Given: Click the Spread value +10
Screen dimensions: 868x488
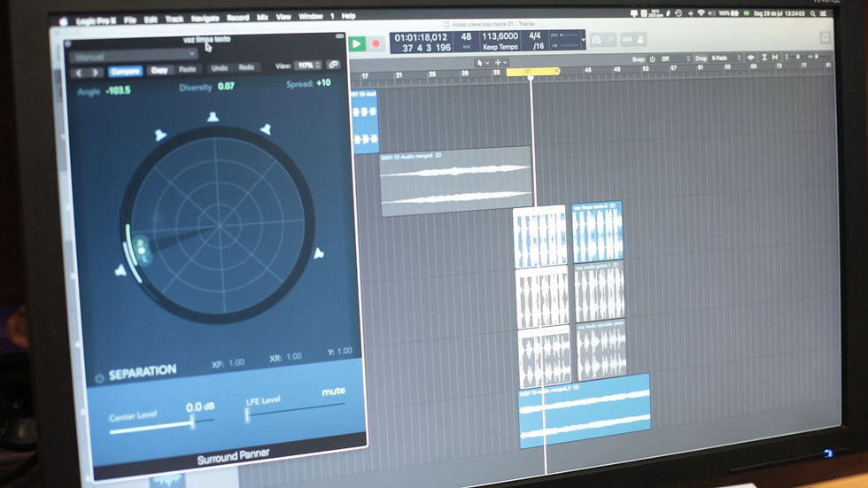Looking at the screenshot, I should [323, 83].
